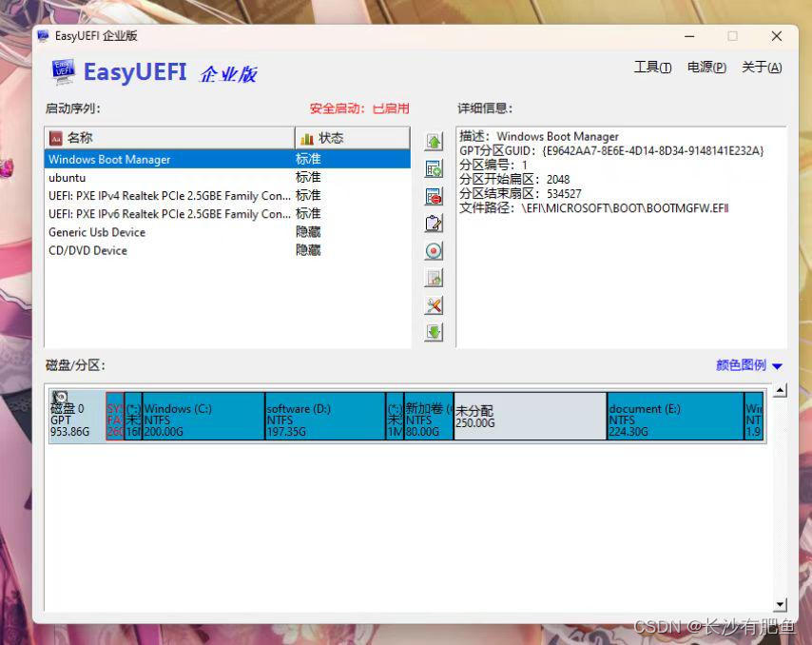Select the 新加卷 80.00G partition block
This screenshot has height=645, width=812.
pyautogui.click(x=429, y=416)
